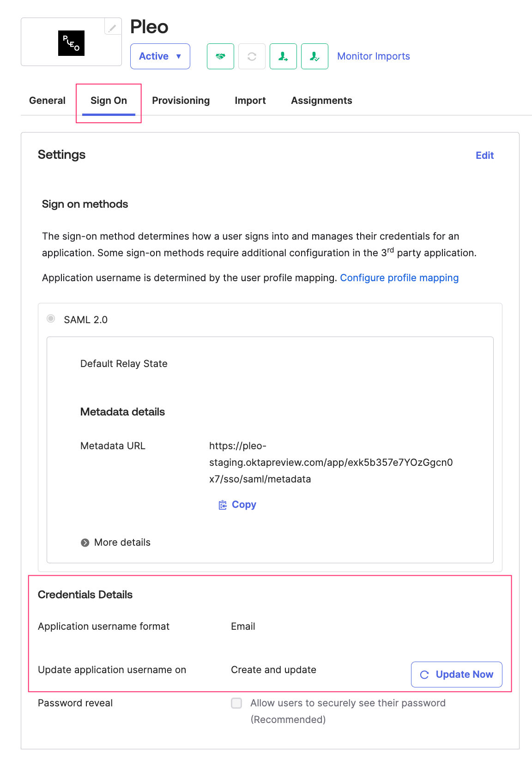Click the user-checkmark approval icon
Viewport: 532px width, 759px height.
[x=314, y=56]
